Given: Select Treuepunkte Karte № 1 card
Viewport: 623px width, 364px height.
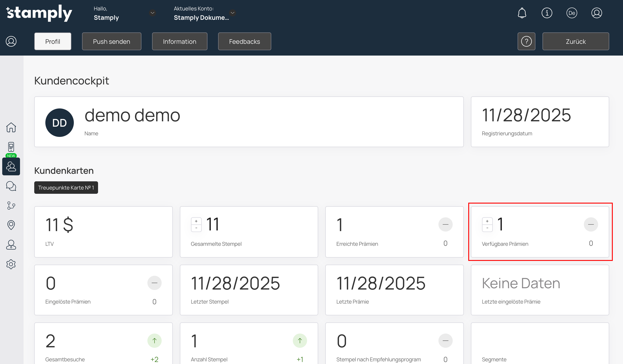Looking at the screenshot, I should (66, 188).
